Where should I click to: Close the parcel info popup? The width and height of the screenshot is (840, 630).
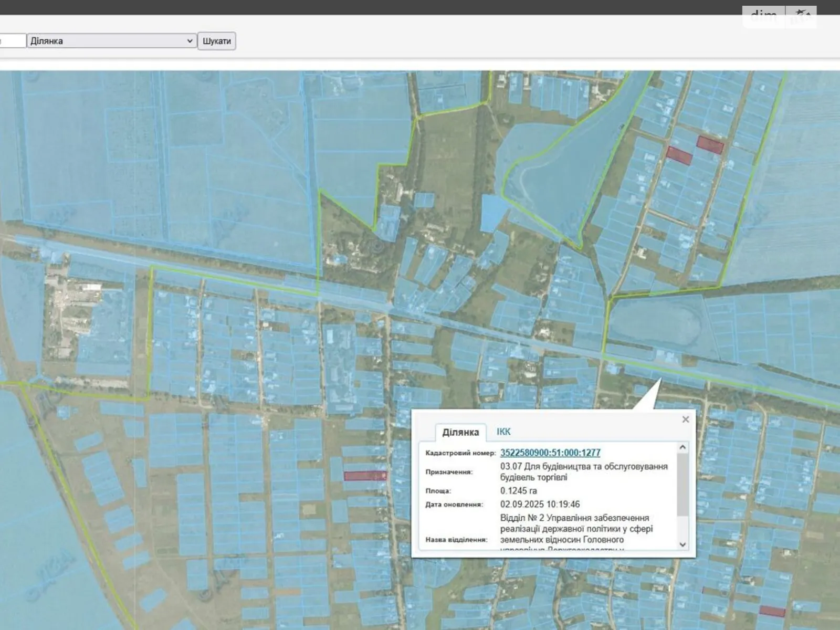point(685,419)
